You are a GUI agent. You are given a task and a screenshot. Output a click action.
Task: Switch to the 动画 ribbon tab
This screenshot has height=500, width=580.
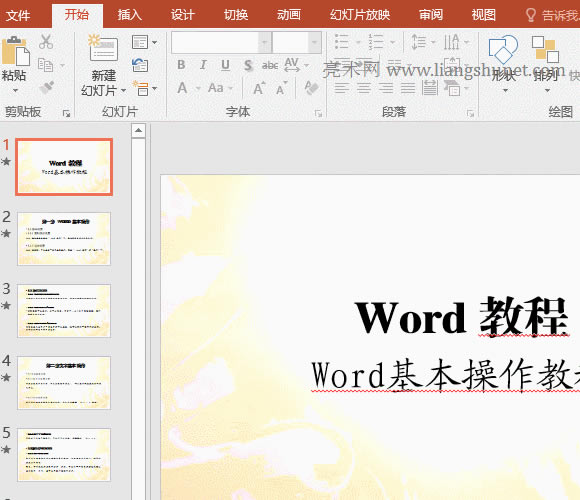tap(289, 15)
